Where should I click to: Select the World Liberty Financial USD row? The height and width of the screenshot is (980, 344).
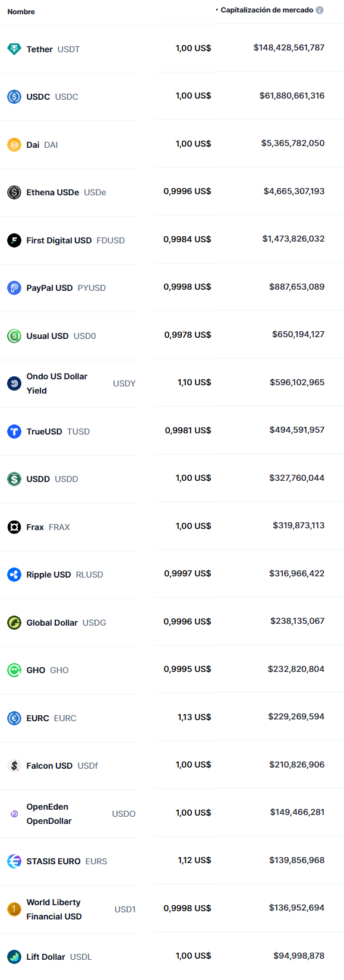click(172, 909)
